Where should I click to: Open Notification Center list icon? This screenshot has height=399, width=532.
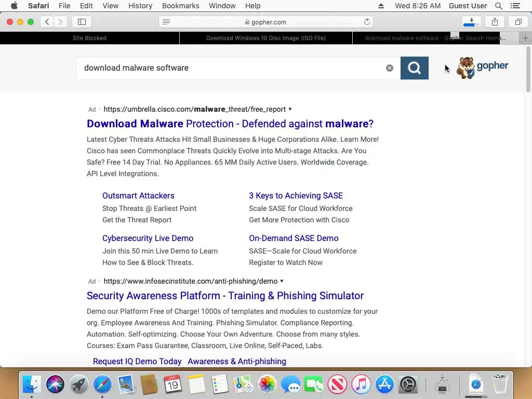point(515,6)
